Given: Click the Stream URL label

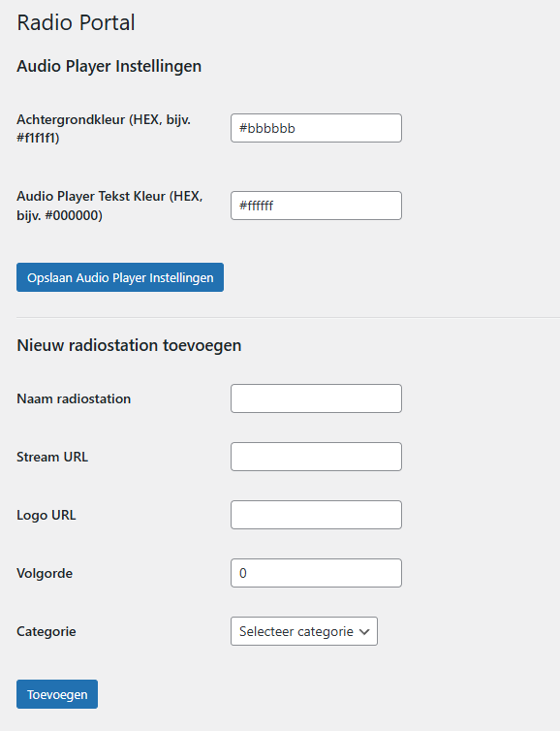Looking at the screenshot, I should pos(52,457).
